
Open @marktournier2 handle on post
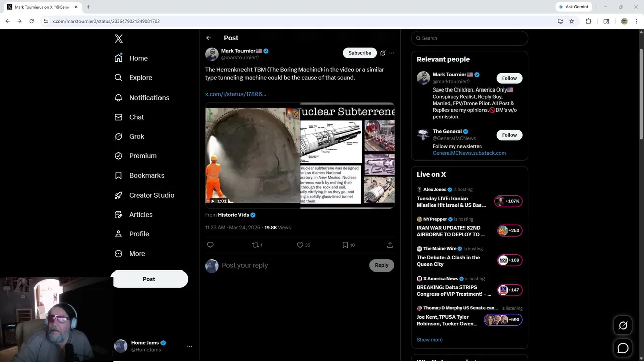tap(240, 58)
